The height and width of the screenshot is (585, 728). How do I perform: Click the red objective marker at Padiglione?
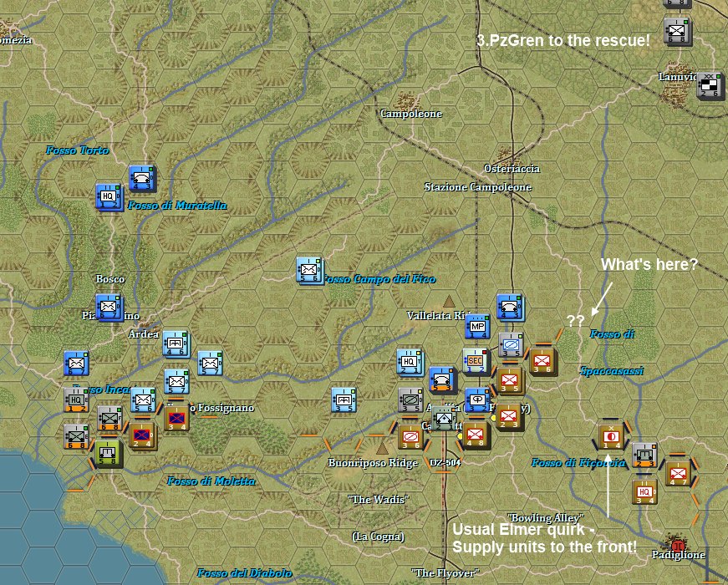(678, 546)
